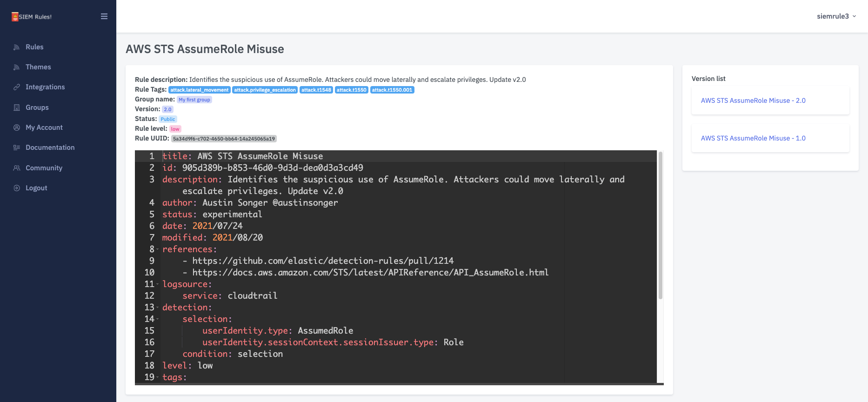Select Logout in the sidebar
Viewport: 868px width, 402px height.
(36, 188)
